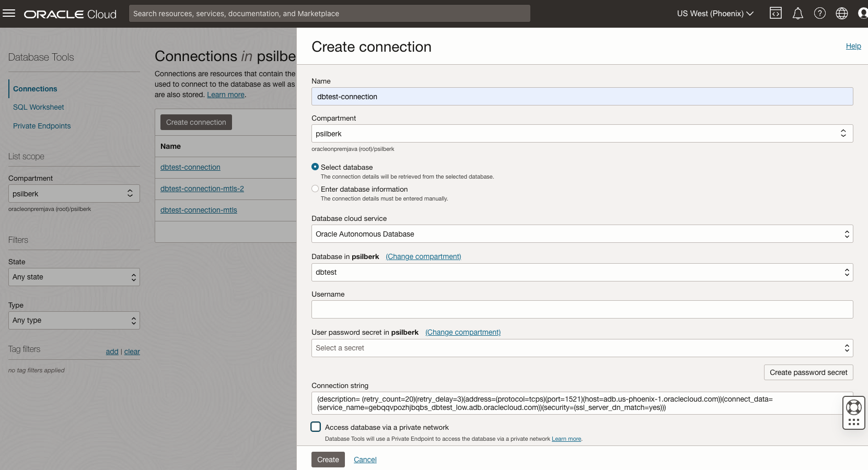Open the navigation hamburger menu
868x470 pixels.
point(9,13)
